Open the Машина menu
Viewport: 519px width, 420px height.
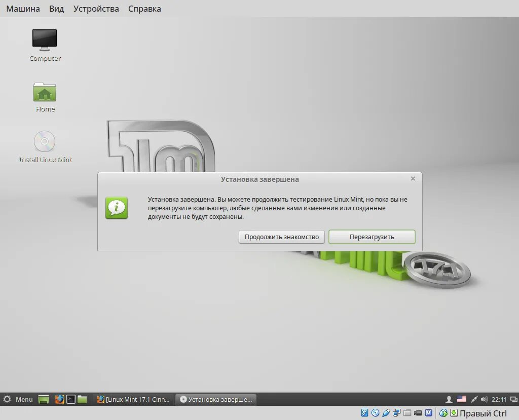[23, 9]
